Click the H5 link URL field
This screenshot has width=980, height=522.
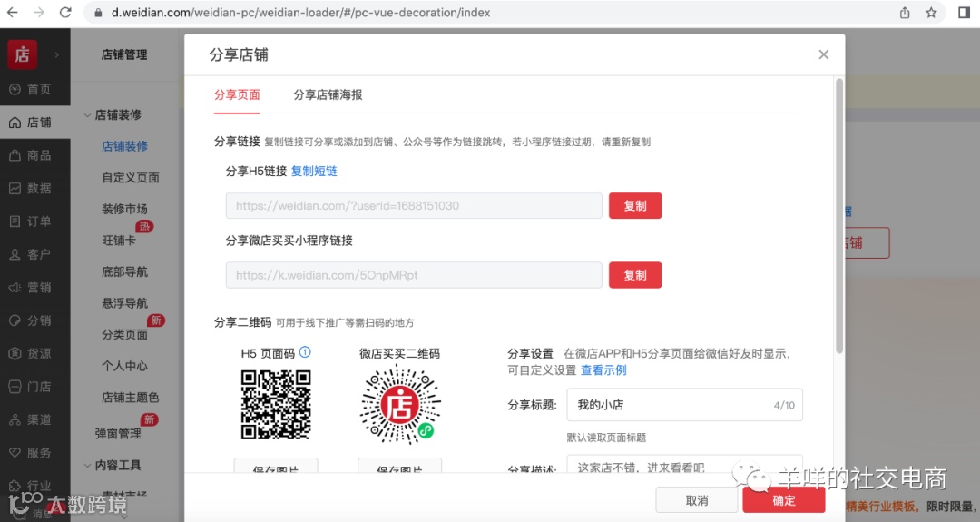[414, 206]
